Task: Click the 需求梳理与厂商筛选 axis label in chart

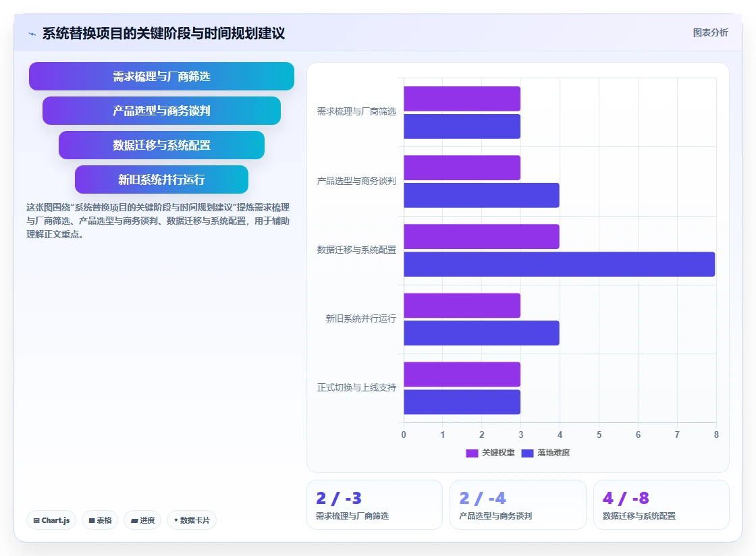Action: pos(356,112)
